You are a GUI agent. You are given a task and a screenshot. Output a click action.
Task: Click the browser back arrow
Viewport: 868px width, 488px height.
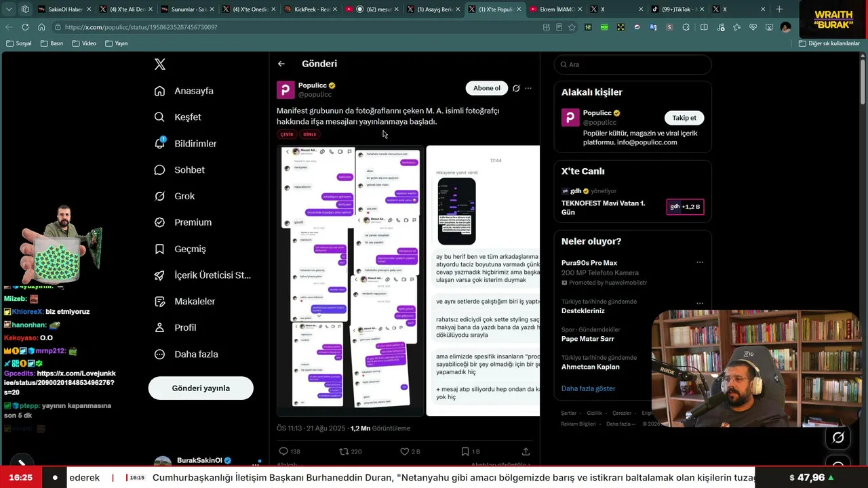pyautogui.click(x=9, y=27)
